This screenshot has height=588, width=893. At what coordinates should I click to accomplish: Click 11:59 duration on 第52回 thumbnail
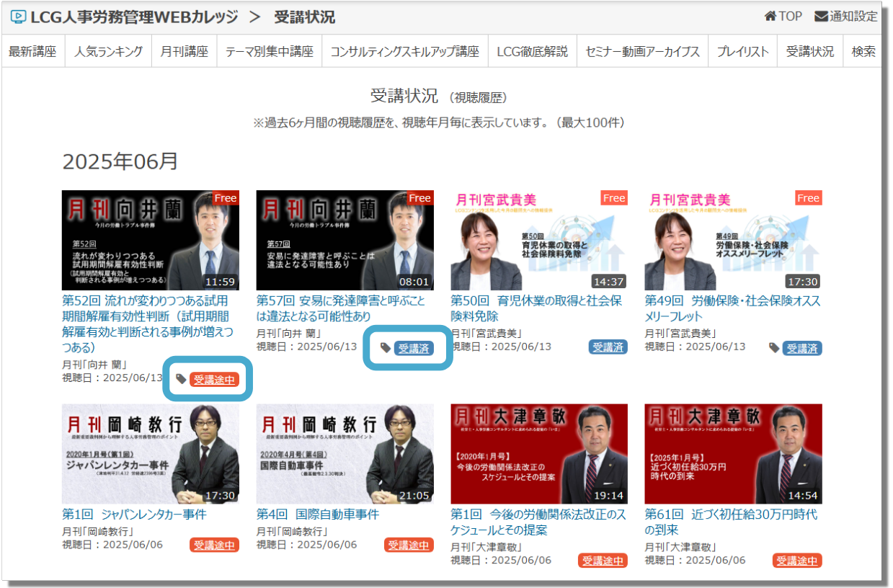click(x=220, y=282)
